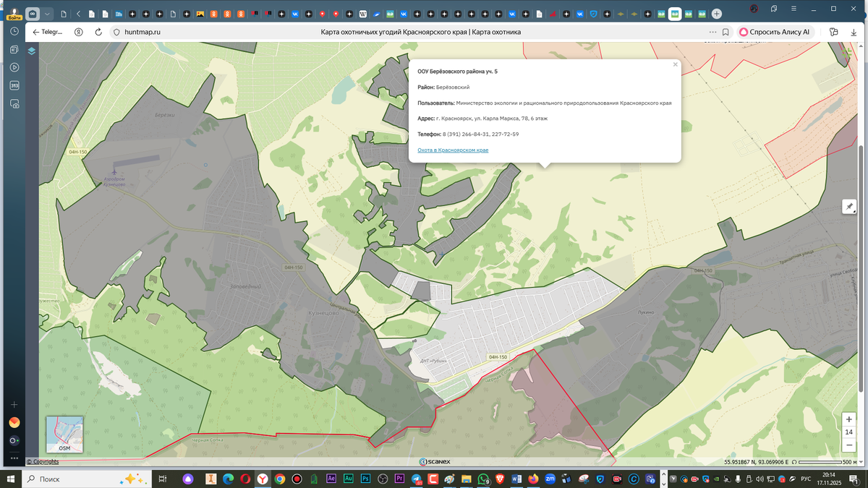
Task: Open the Copyrights link on the map
Action: tap(43, 461)
